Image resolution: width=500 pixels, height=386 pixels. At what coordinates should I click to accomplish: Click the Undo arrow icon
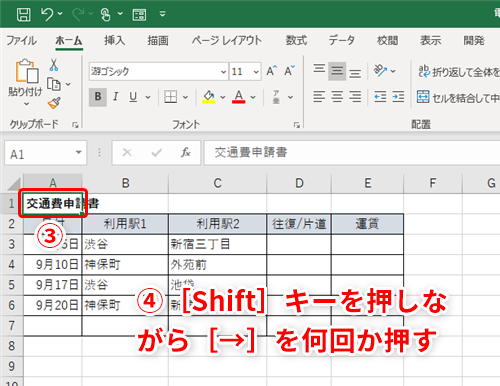click(x=47, y=14)
